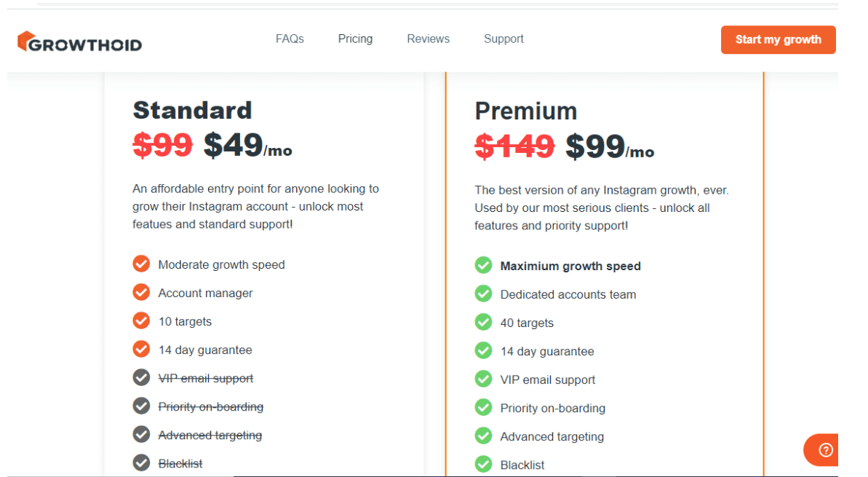Open the Reviews page link
Screen dimensions: 868x477
428,39
